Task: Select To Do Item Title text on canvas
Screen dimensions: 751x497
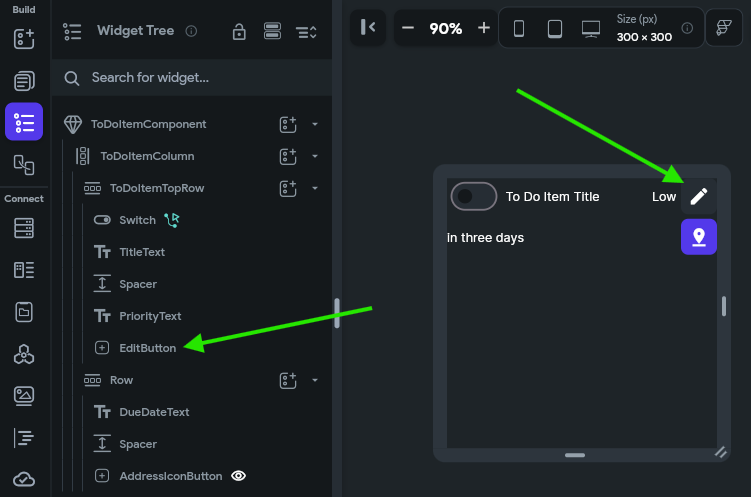Action: click(x=552, y=197)
